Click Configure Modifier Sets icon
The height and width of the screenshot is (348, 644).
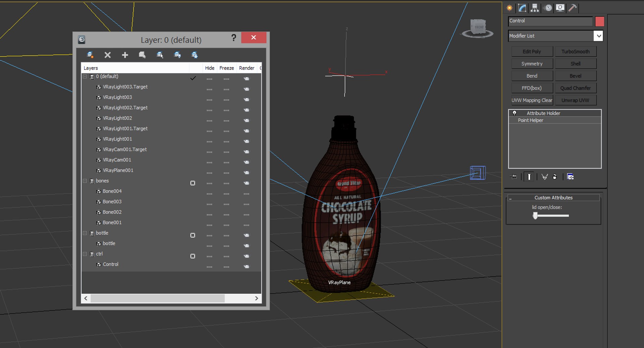point(570,177)
